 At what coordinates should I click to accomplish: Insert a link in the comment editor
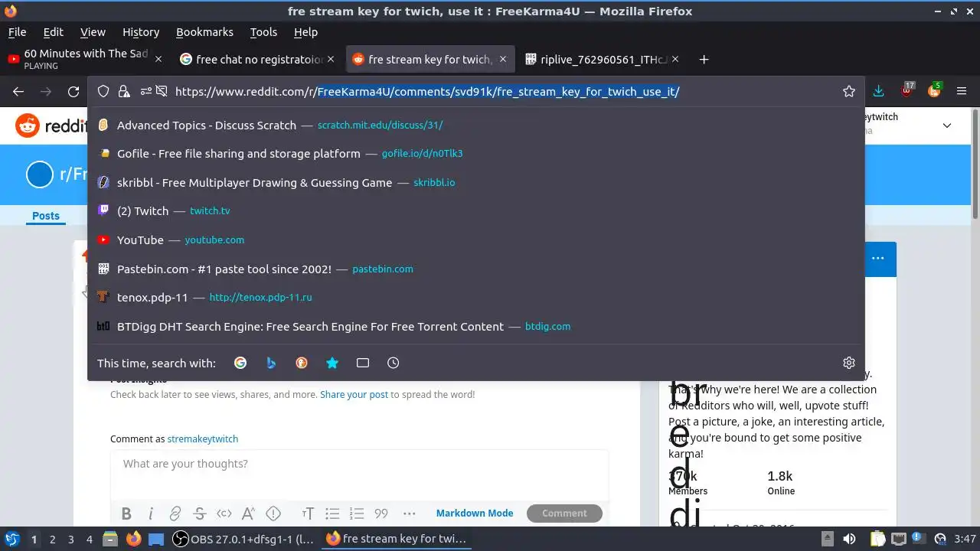(x=175, y=514)
